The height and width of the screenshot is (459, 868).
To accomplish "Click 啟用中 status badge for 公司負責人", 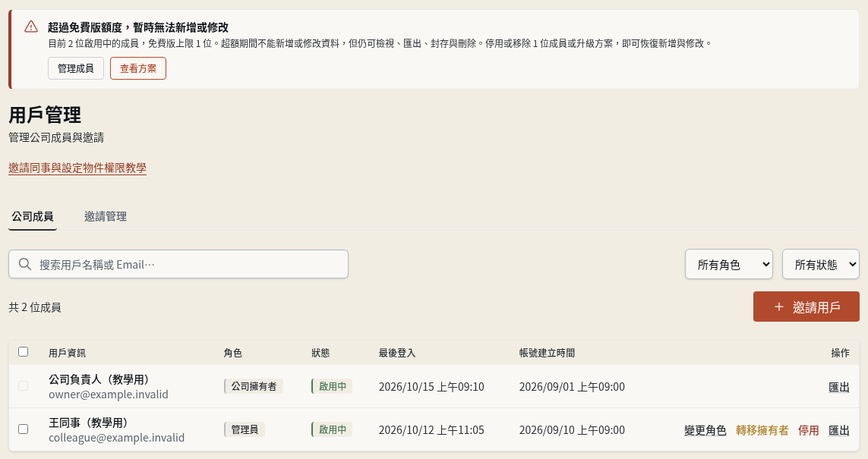I will (332, 386).
